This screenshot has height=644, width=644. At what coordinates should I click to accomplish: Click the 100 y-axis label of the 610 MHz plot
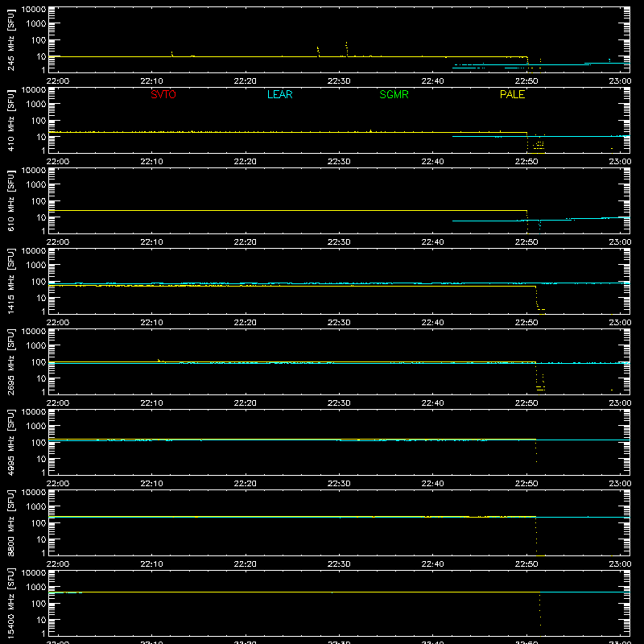coord(38,201)
